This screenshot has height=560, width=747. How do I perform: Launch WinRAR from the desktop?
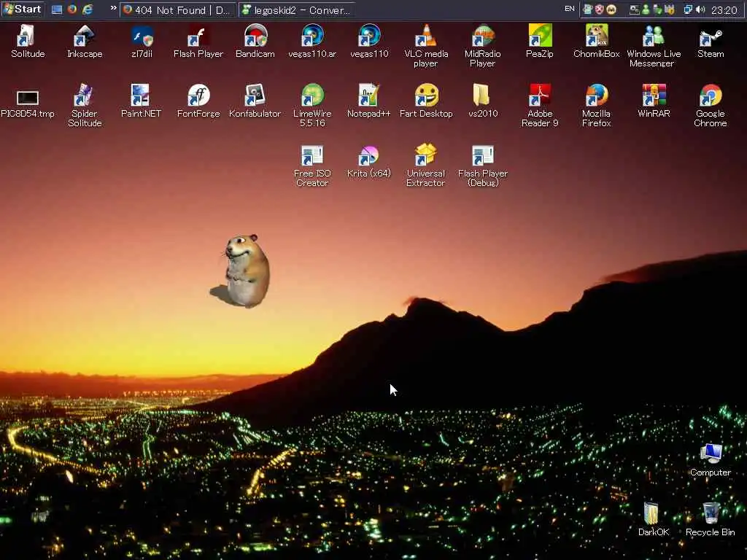[x=654, y=101]
